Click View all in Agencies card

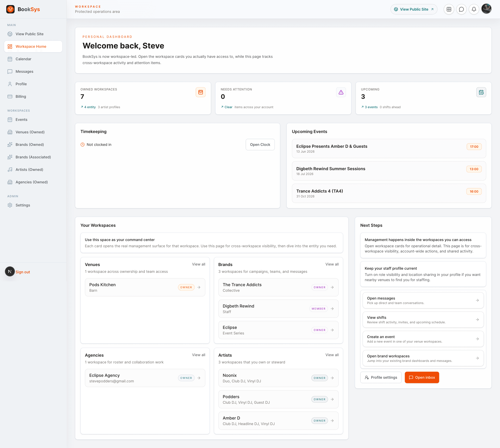point(199,355)
